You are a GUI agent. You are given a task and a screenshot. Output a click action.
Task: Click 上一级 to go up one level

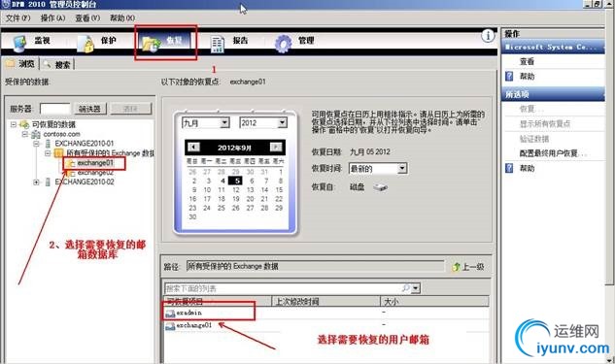click(468, 267)
